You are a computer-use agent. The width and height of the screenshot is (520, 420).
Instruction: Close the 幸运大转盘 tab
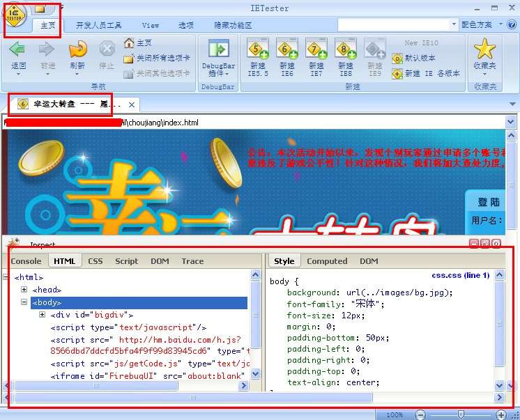(132, 104)
